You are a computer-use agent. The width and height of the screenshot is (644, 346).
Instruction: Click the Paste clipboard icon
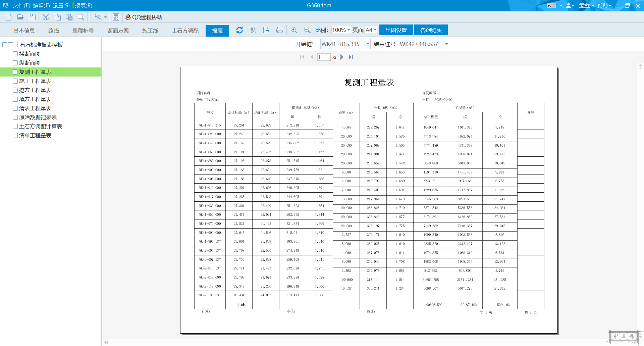click(69, 17)
